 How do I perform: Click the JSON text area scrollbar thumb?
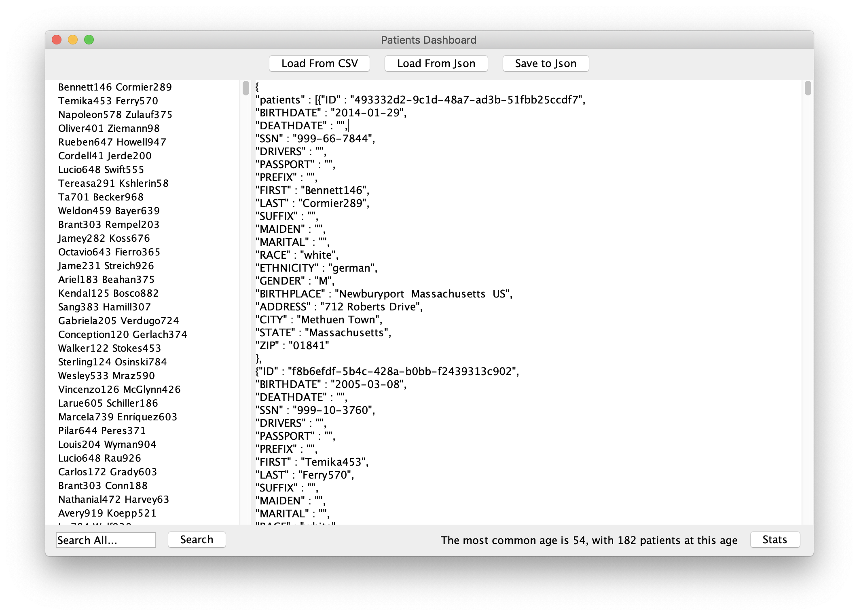808,88
